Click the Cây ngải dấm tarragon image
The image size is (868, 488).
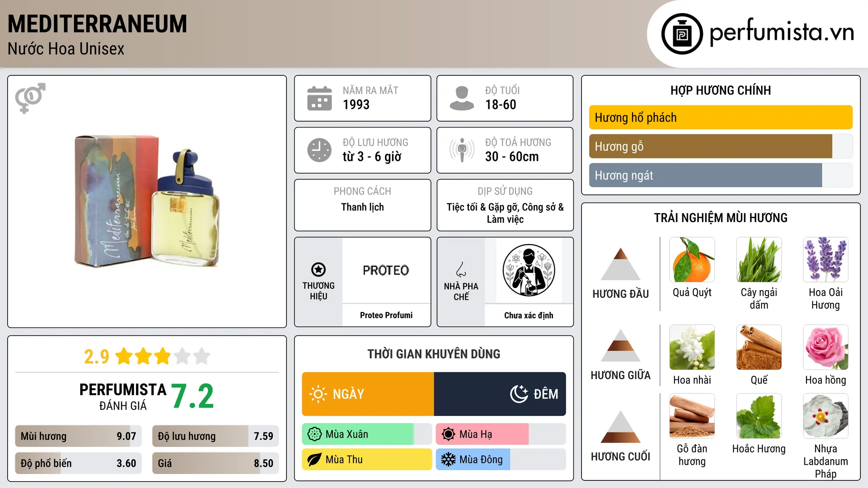pos(759,260)
